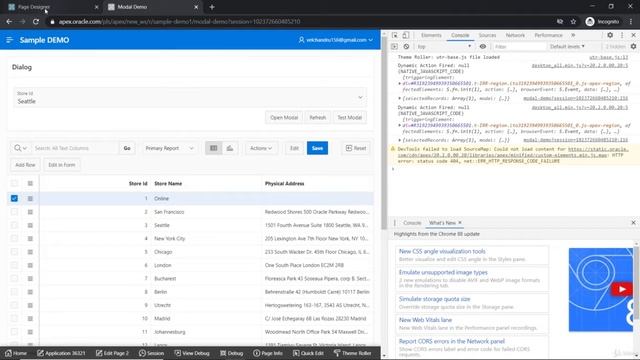640x360 pixels.
Task: Open console settings gear icon
Action: (x=633, y=47)
